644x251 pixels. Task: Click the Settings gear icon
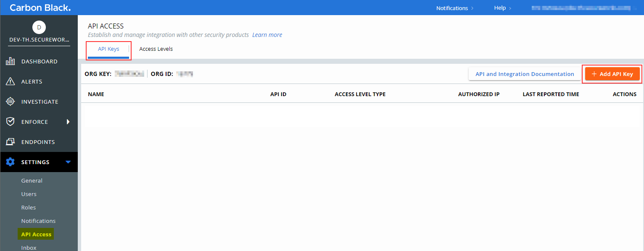(11, 162)
